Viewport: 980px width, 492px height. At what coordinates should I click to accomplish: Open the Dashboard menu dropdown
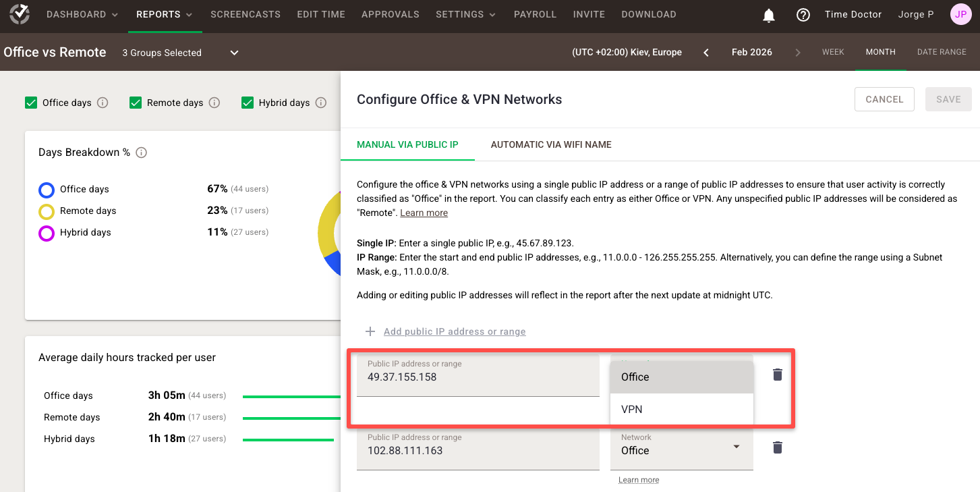pyautogui.click(x=82, y=14)
